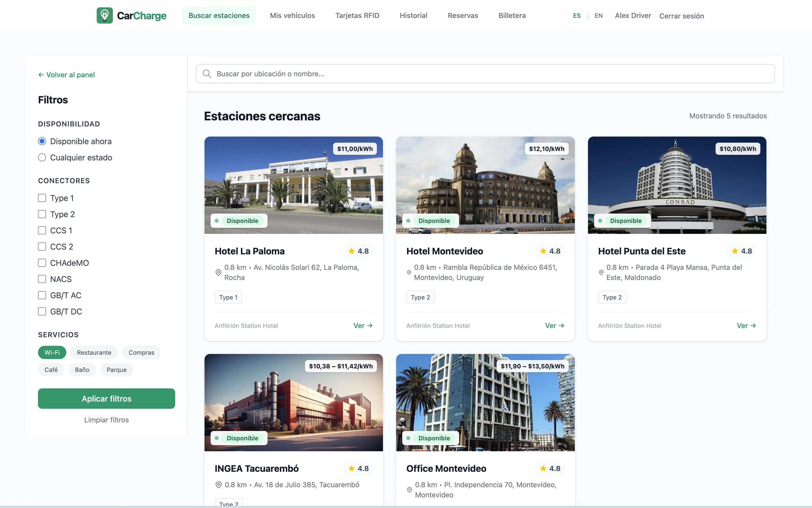
Task: Toggle the Café service chip
Action: click(51, 370)
